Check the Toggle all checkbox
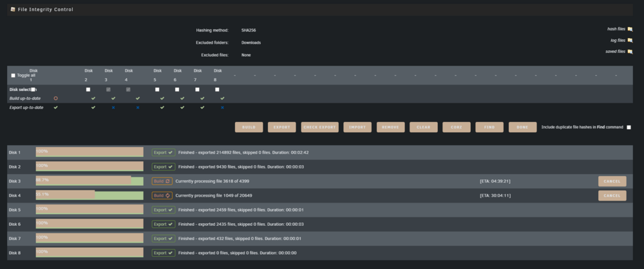 coord(13,75)
